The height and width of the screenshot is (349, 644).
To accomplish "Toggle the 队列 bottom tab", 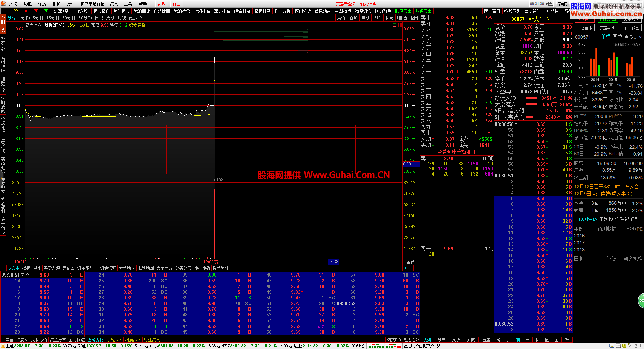I will pyautogui.click(x=427, y=340).
